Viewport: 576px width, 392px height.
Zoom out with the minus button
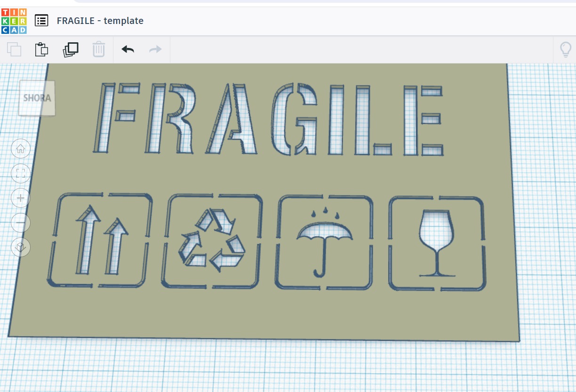pyautogui.click(x=21, y=222)
